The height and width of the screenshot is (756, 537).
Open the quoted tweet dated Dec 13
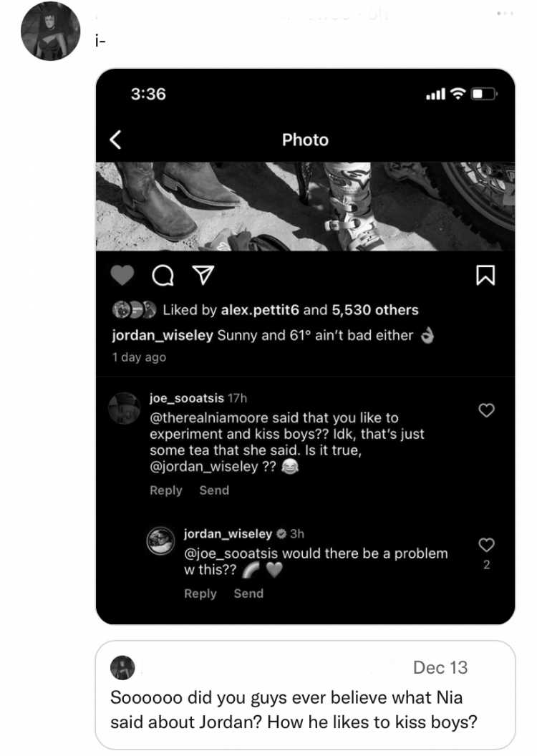point(305,695)
